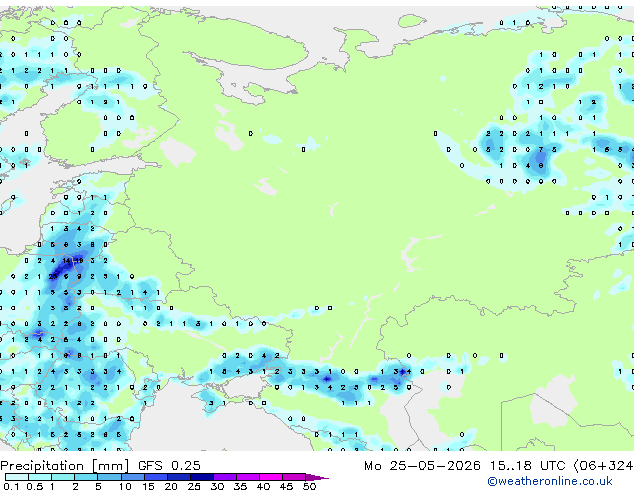Click the legend label '30'

point(217,486)
